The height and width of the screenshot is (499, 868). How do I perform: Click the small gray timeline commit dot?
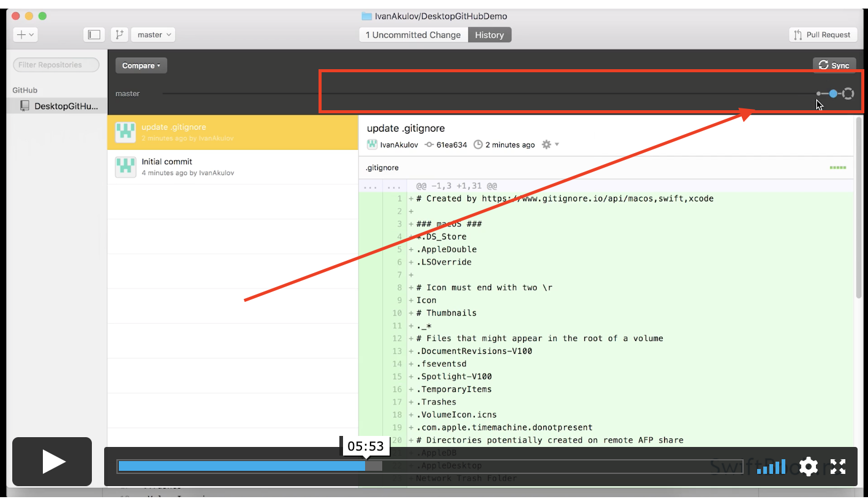click(x=818, y=94)
